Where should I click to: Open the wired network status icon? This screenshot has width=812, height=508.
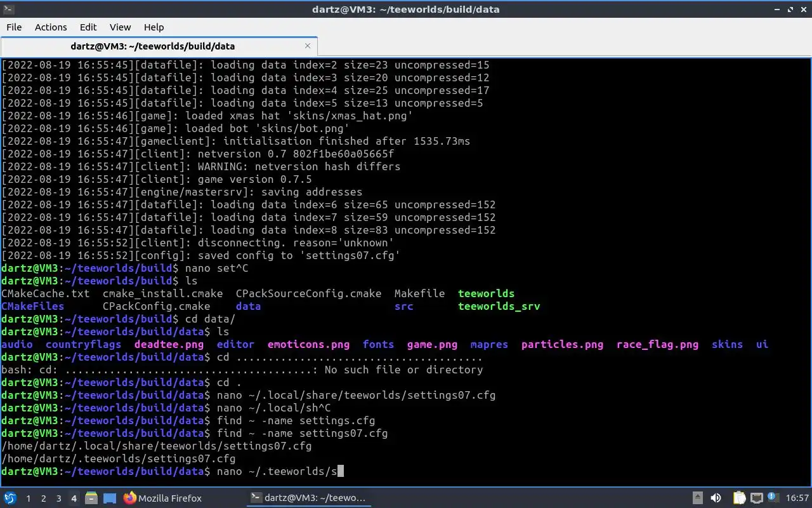[x=756, y=498]
